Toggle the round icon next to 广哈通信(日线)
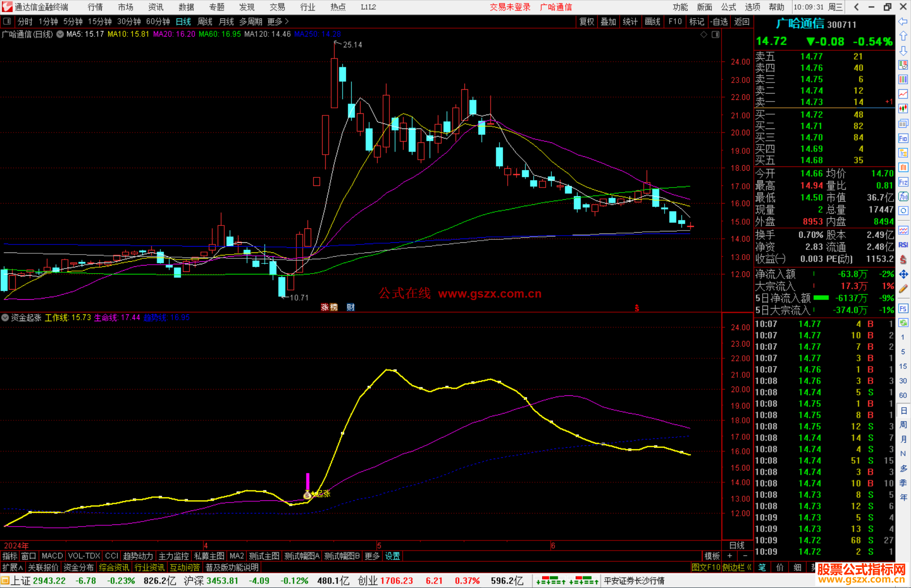Screen dimensions: 911x588 point(60,34)
